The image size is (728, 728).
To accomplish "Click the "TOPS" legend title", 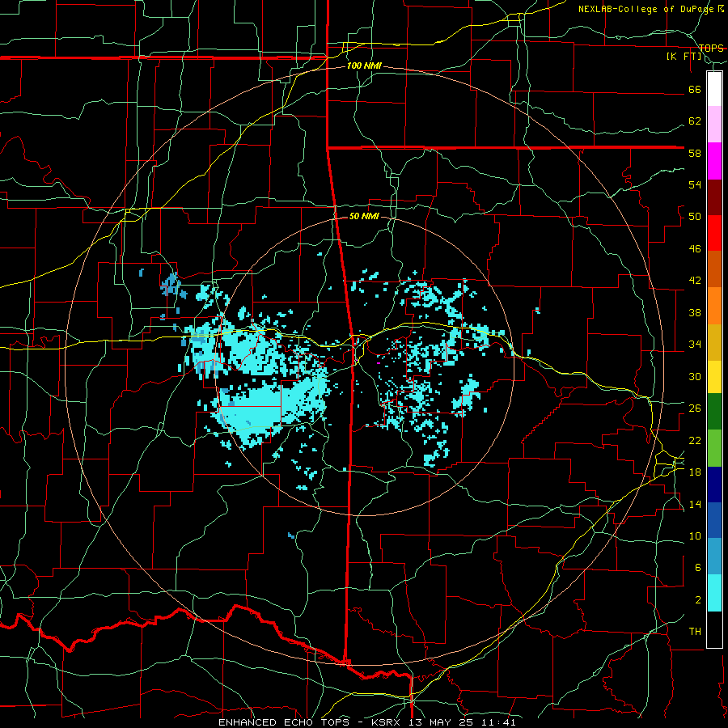I will [x=711, y=48].
